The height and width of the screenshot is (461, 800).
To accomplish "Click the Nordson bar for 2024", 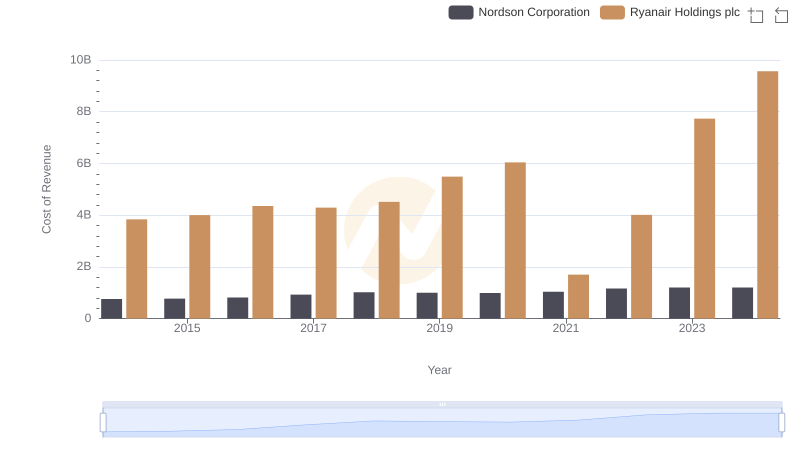I will [x=742, y=303].
